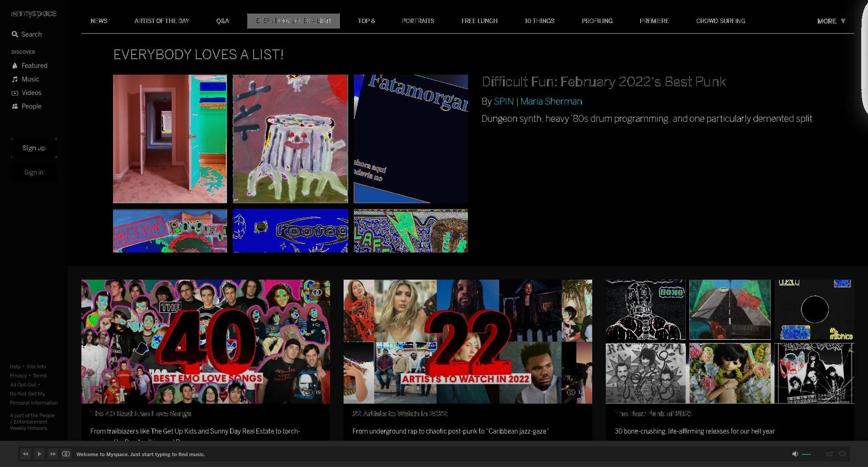Screen dimensions: 868x467
Task: Open the Fatamorgana album thumbnail
Action: pyautogui.click(x=410, y=139)
